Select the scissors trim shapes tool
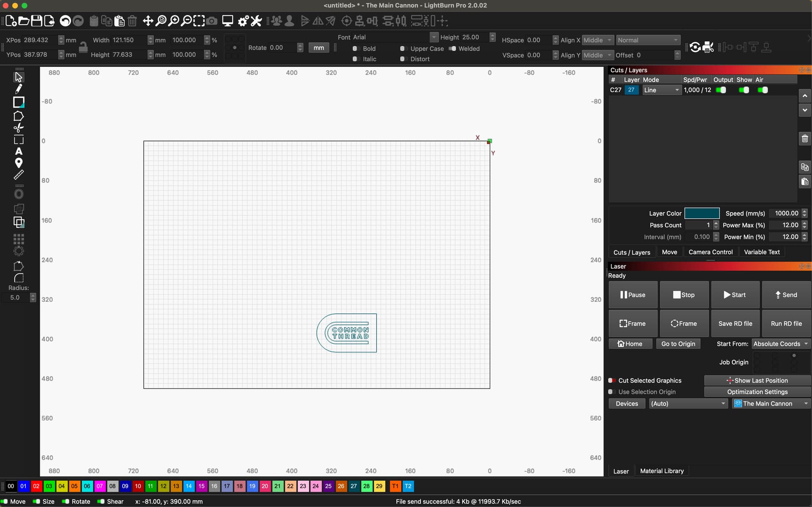 coord(19,127)
